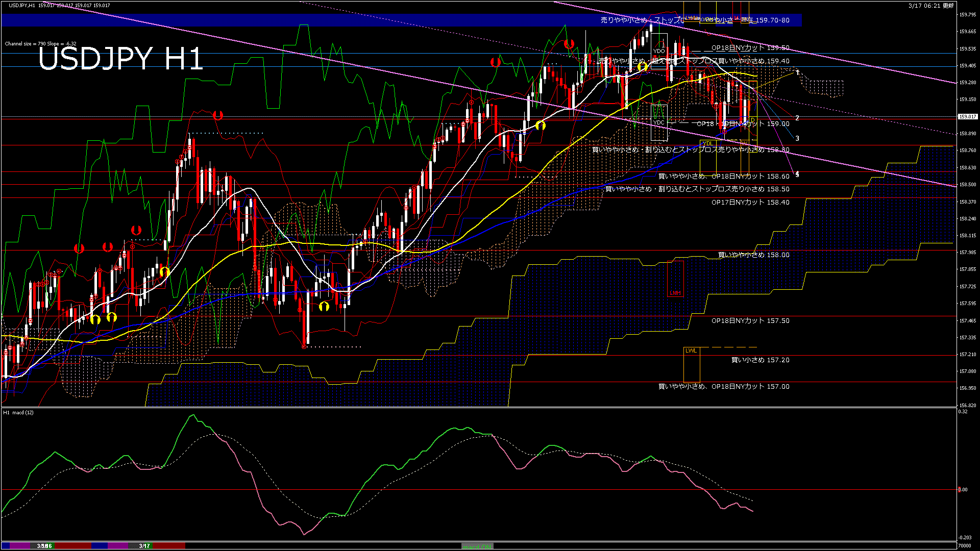Click the red LMH box label
The height and width of the screenshot is (551, 980).
tap(675, 293)
